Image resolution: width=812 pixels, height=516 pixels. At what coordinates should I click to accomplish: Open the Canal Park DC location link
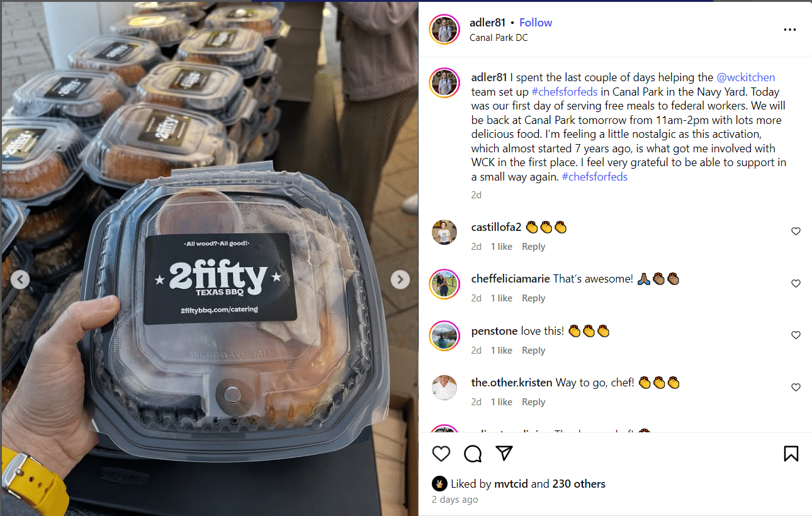click(x=499, y=38)
